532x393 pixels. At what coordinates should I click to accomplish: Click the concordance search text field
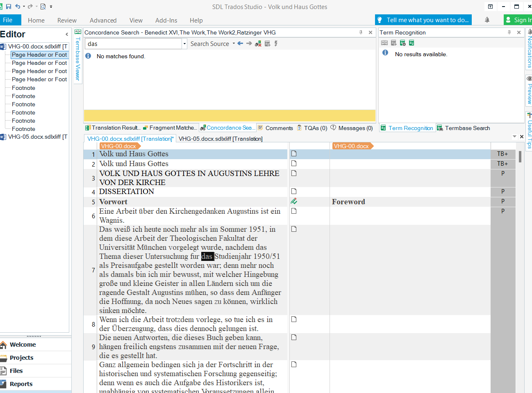(x=133, y=43)
